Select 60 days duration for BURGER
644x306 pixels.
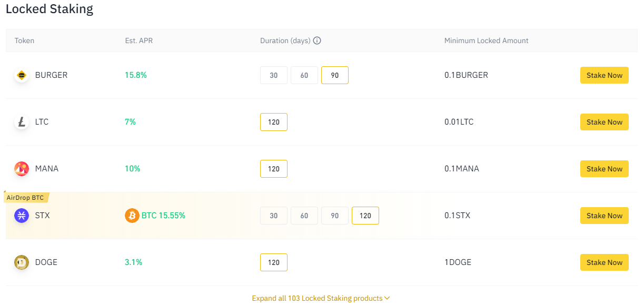304,75
